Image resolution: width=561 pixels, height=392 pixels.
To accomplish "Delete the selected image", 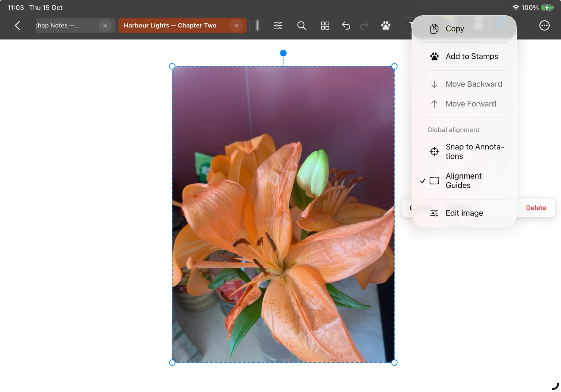I will pos(536,208).
